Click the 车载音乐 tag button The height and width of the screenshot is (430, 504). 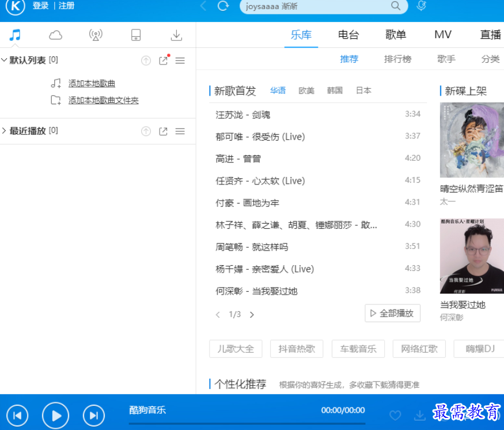(358, 349)
